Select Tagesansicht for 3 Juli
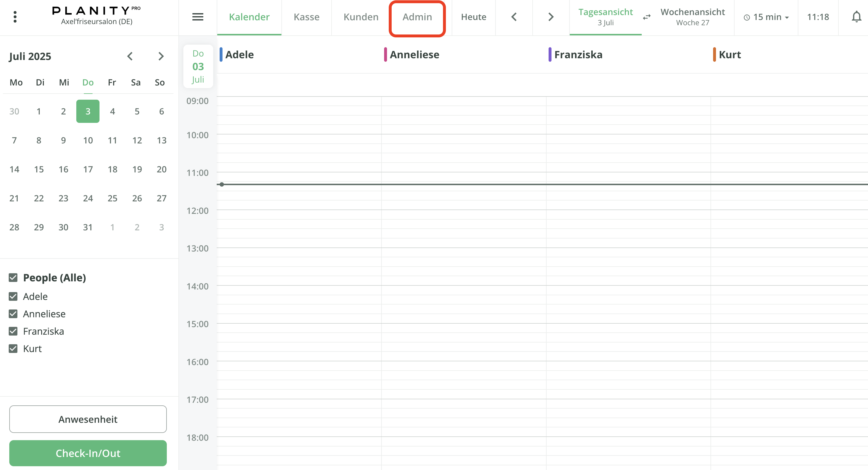 click(605, 17)
